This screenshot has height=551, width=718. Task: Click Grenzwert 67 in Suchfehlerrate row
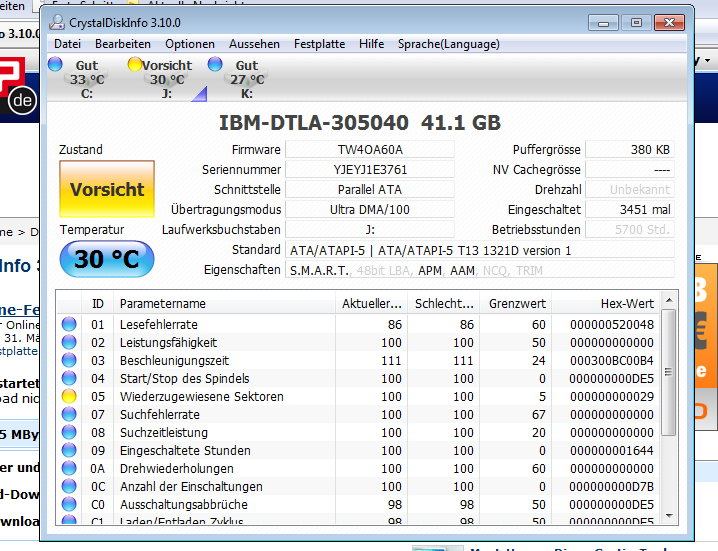(538, 415)
